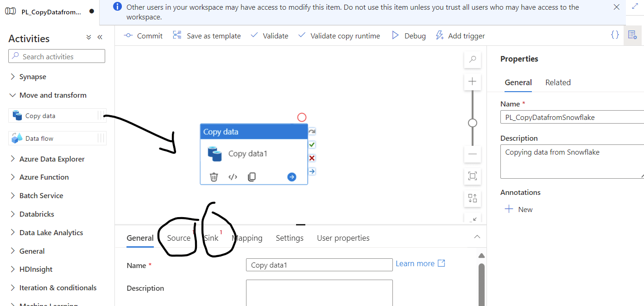Select the Data flow activity item
644x306 pixels.
click(57, 138)
